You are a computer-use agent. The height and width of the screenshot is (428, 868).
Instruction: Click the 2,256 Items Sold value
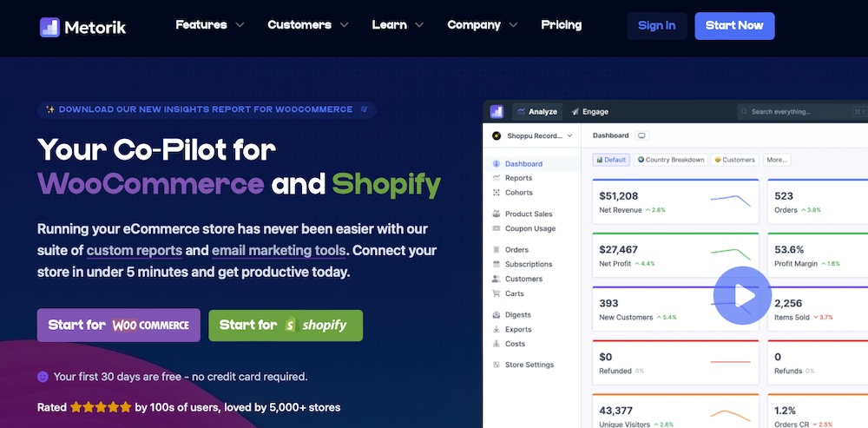(x=788, y=304)
